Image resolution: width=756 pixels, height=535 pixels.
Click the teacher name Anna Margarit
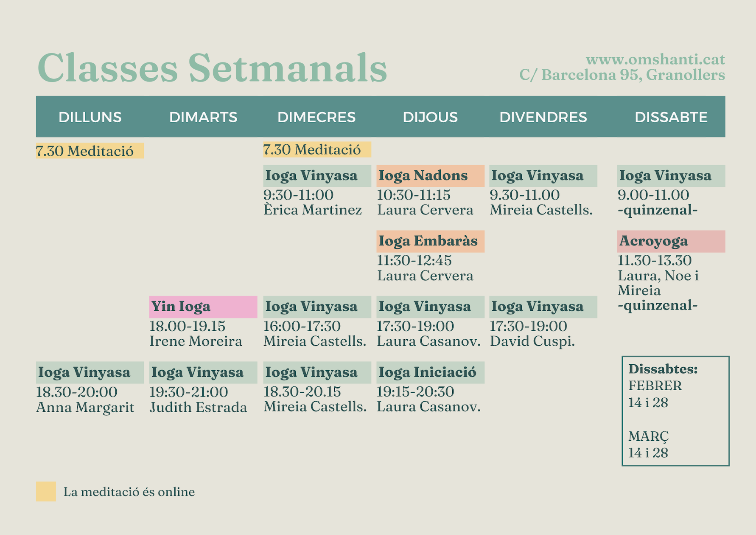pos(85,407)
